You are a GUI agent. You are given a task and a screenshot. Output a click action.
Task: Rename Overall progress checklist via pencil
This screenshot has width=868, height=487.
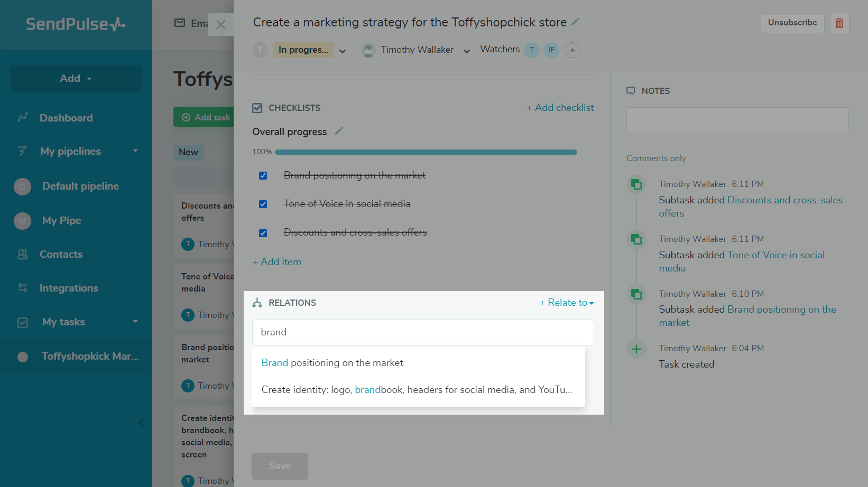339,131
